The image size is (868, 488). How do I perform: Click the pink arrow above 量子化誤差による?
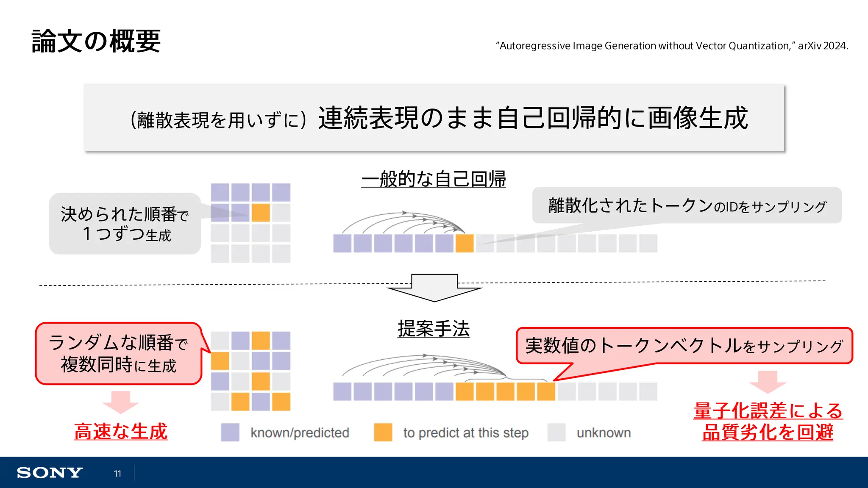coord(768,382)
